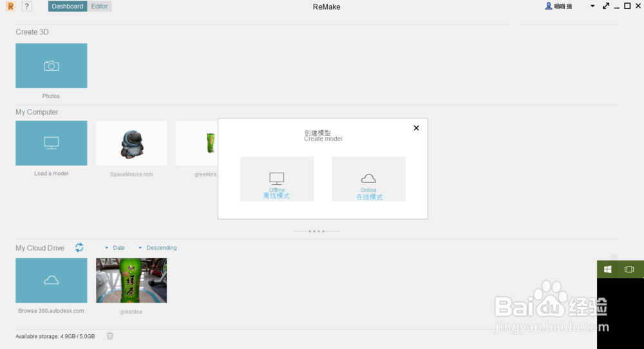Open the Date sort dropdown
The width and height of the screenshot is (644, 349).
[115, 248]
